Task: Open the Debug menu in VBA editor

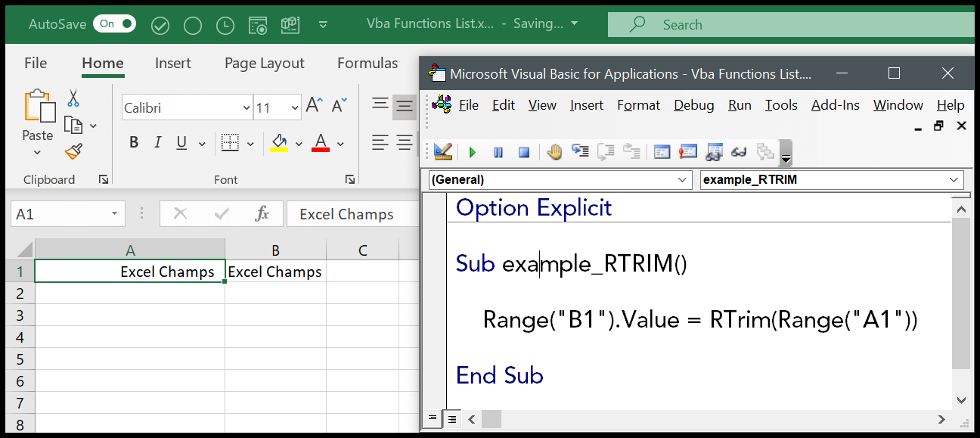Action: coord(693,105)
